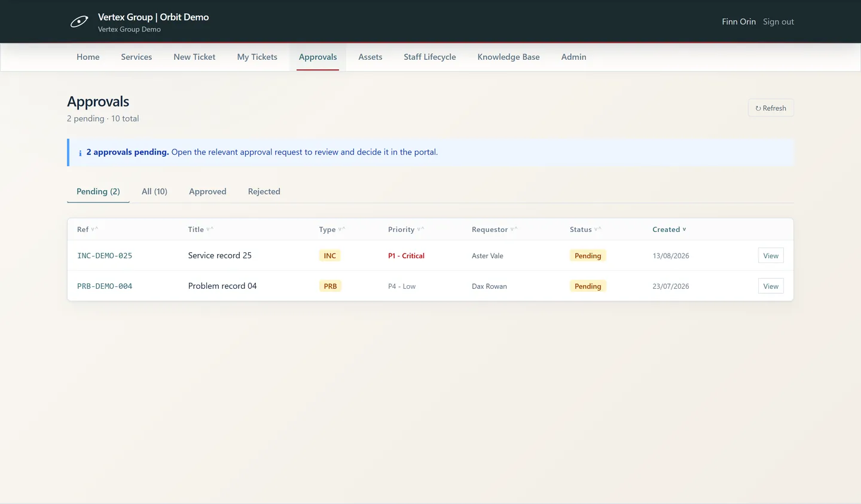This screenshot has width=861, height=504.
Task: Click the 'P1 - Critical' priority
Action: [x=406, y=256]
